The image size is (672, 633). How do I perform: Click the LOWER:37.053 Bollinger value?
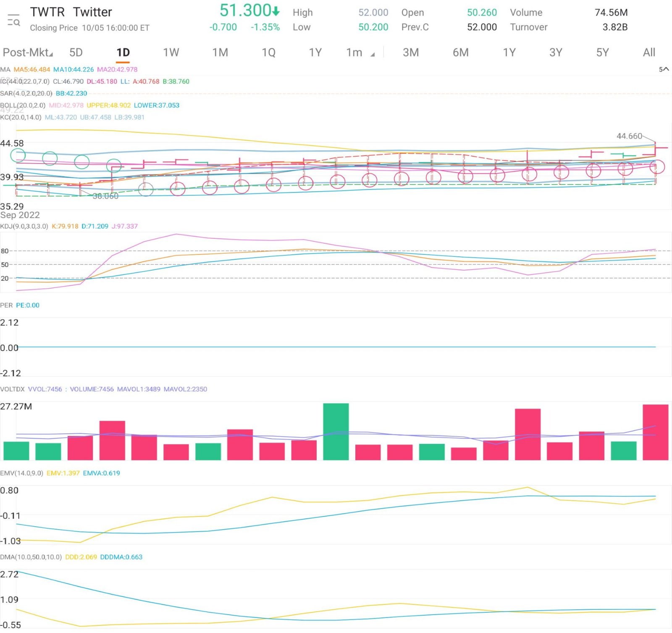pos(157,105)
